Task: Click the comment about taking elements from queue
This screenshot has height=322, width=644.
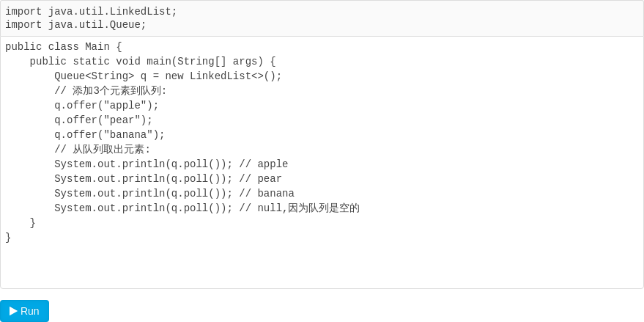Action: pos(103,150)
